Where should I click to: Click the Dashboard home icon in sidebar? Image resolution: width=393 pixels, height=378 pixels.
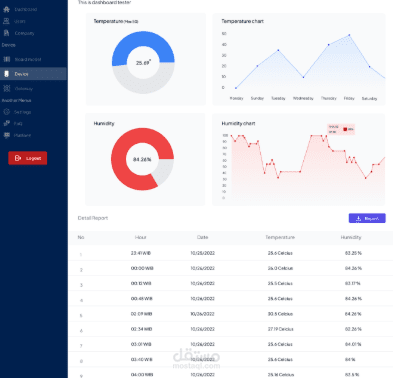6,9
